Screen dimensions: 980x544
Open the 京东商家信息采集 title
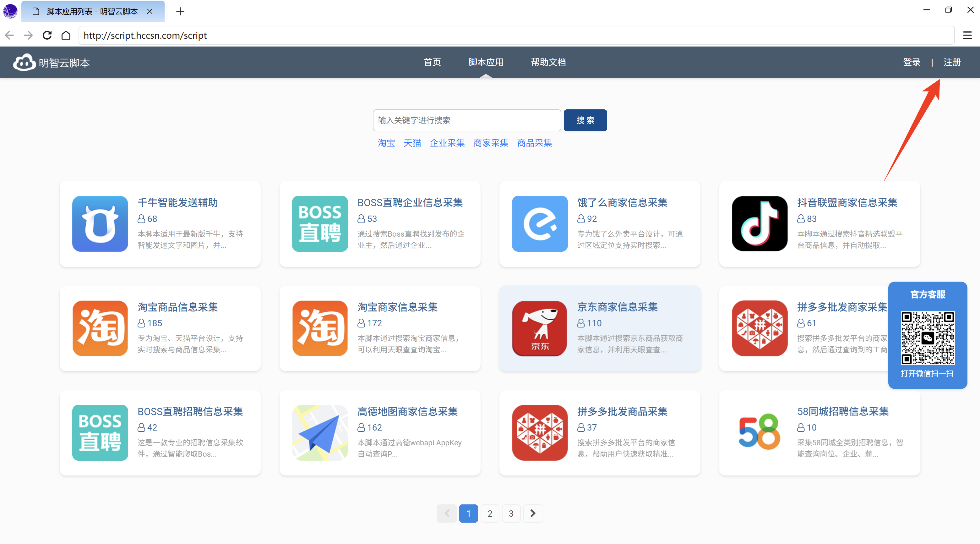[618, 307]
